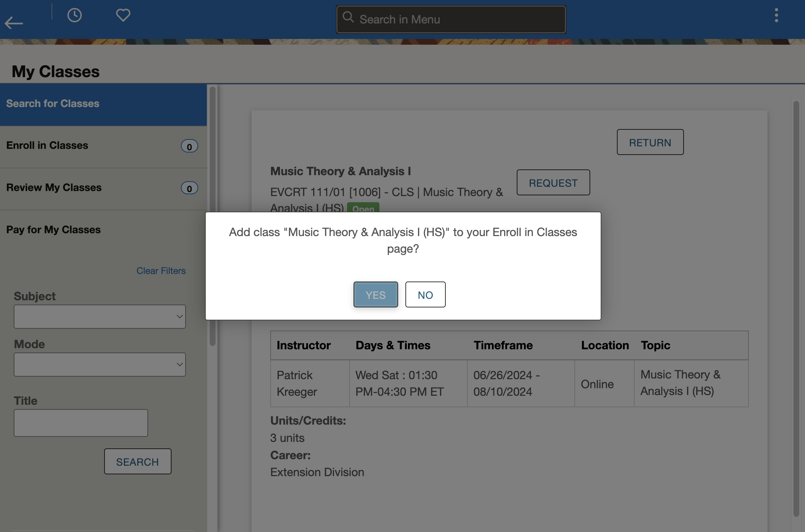Open the Search for Classes tab

[103, 105]
